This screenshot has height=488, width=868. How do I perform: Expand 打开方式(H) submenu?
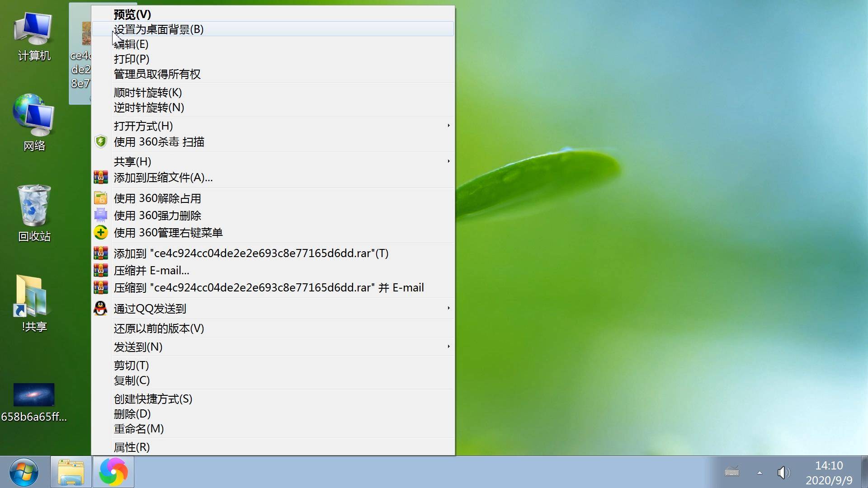pyautogui.click(x=273, y=126)
